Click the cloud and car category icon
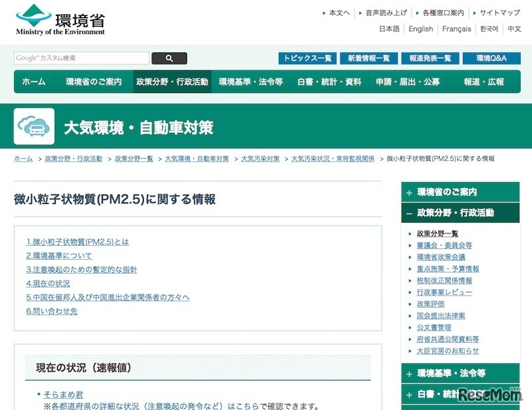This screenshot has height=410, width=532. [34, 126]
